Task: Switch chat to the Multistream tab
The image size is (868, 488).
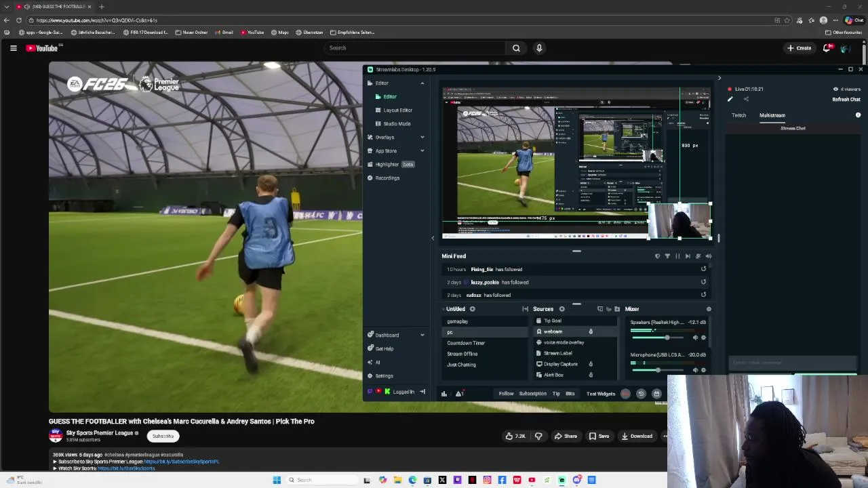Action: click(x=772, y=115)
